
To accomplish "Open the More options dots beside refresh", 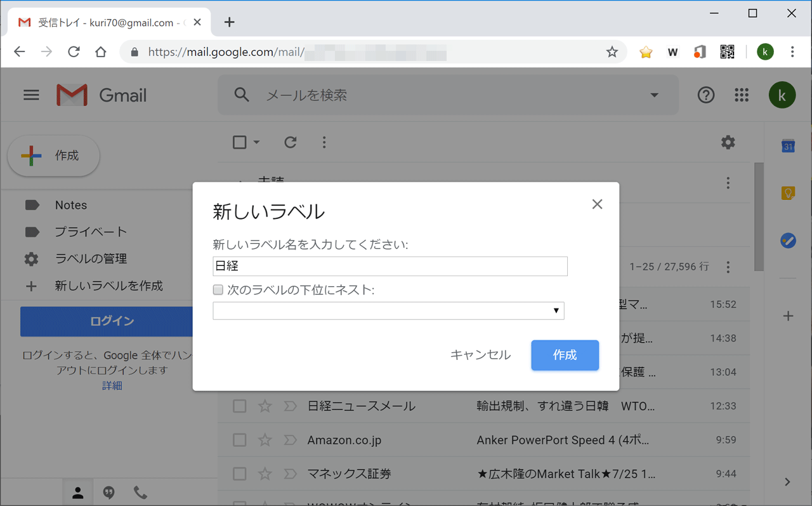I will 324,142.
